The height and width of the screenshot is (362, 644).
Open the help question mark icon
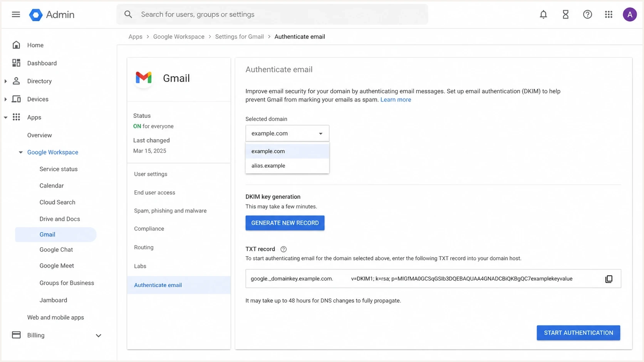point(587,15)
